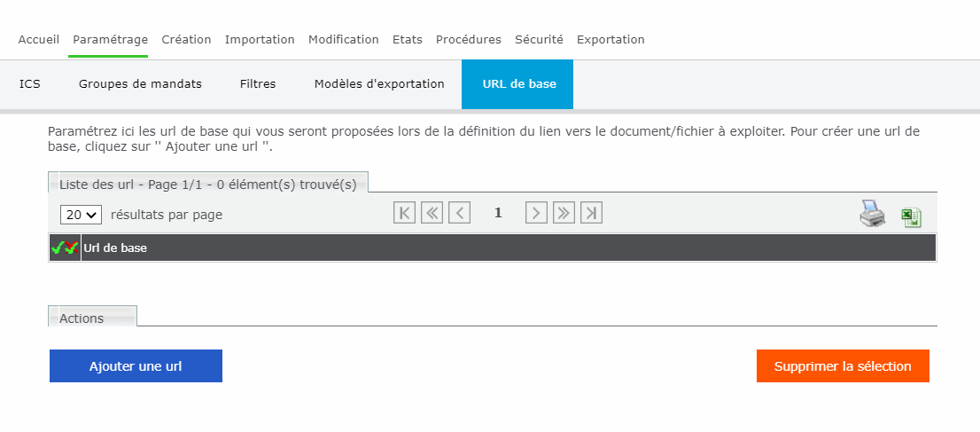
Task: Click the Ajouter une url button
Action: click(136, 365)
